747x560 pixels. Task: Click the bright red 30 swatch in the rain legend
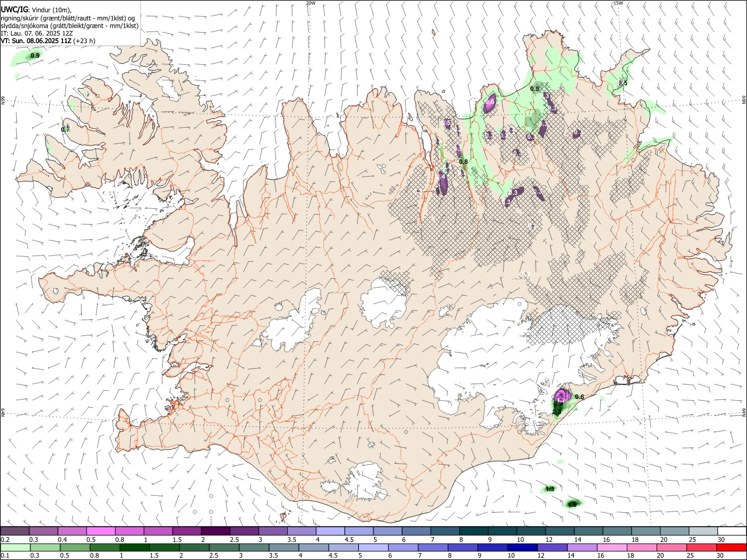pyautogui.click(x=732, y=547)
